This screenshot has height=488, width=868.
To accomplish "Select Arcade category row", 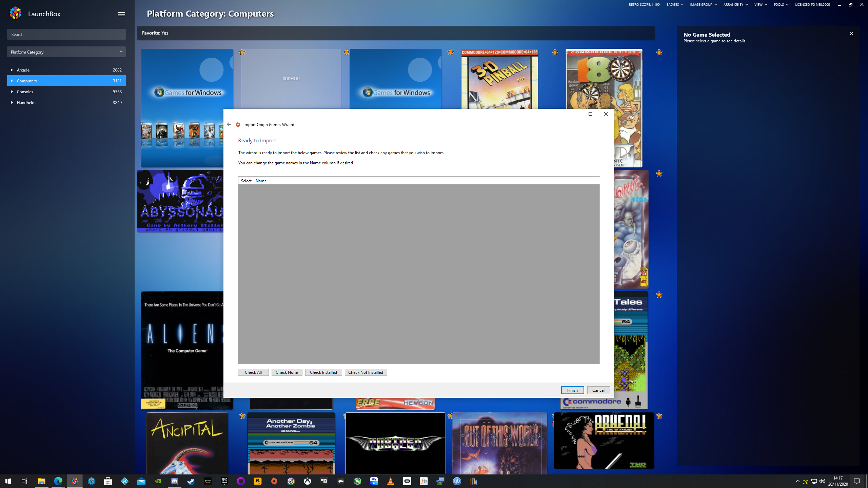I will tap(66, 70).
